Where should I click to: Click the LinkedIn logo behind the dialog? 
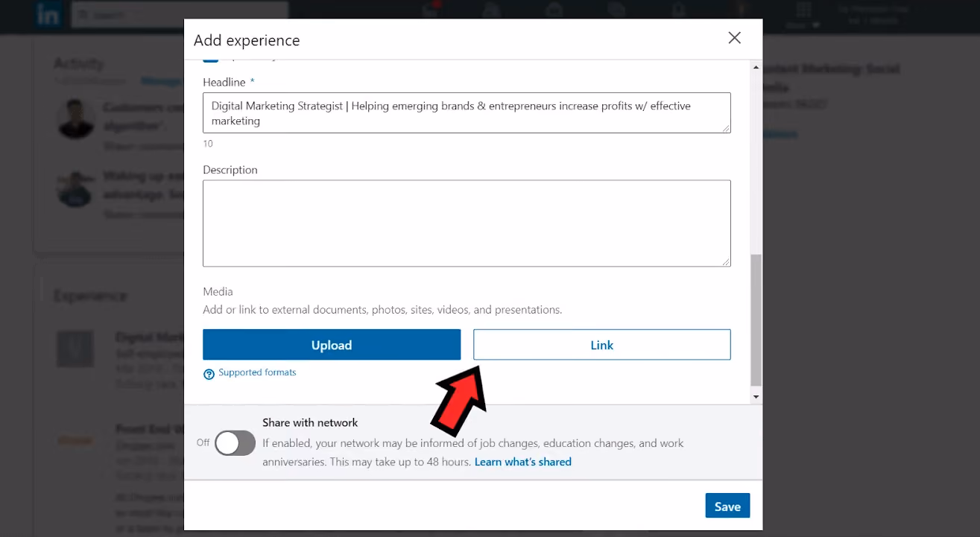pos(48,16)
